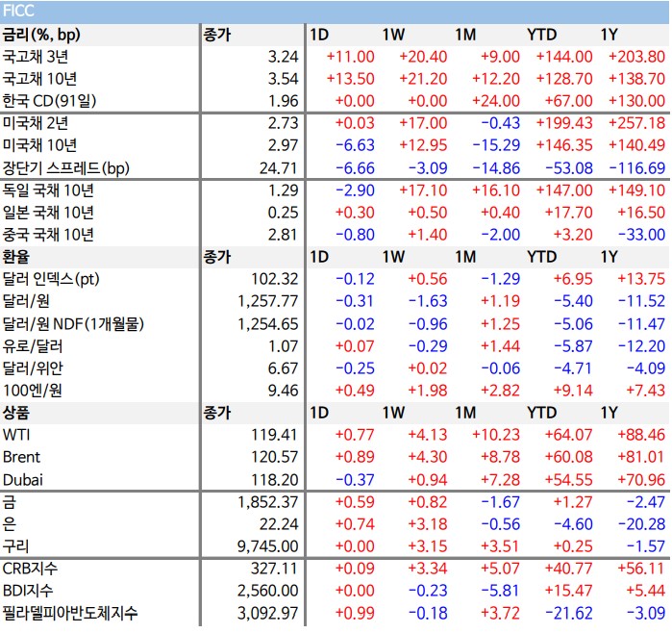
Task: Click the 종가 header in 금리 section
Action: pos(217,35)
